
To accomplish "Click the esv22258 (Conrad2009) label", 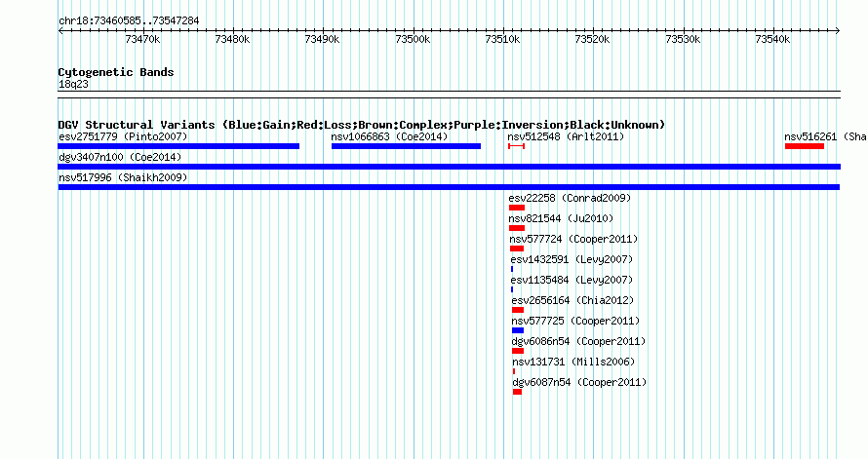I will point(570,198).
